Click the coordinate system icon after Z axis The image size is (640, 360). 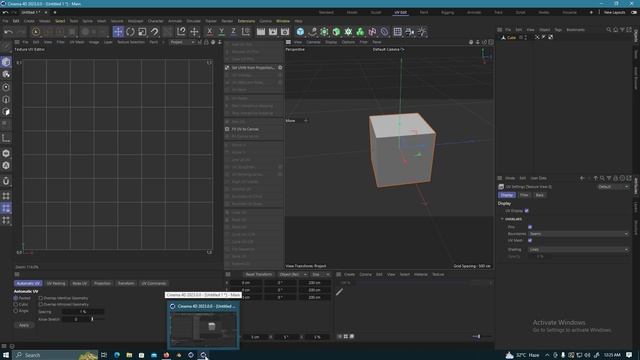[246, 31]
